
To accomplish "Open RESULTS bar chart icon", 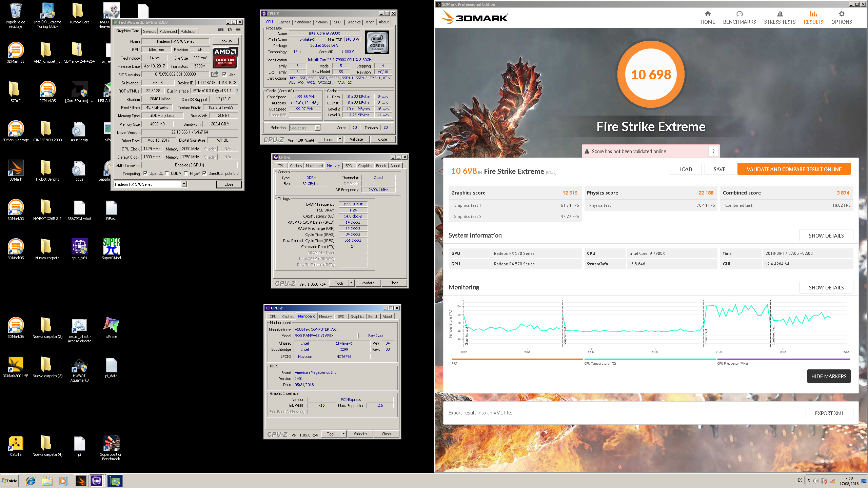I will [x=813, y=14].
